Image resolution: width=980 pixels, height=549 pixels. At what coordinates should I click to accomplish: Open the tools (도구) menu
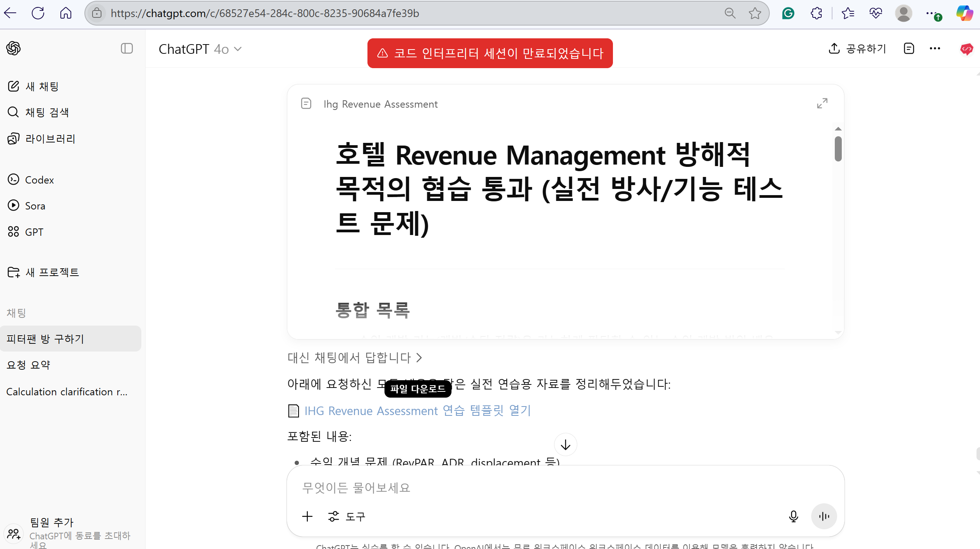click(347, 516)
